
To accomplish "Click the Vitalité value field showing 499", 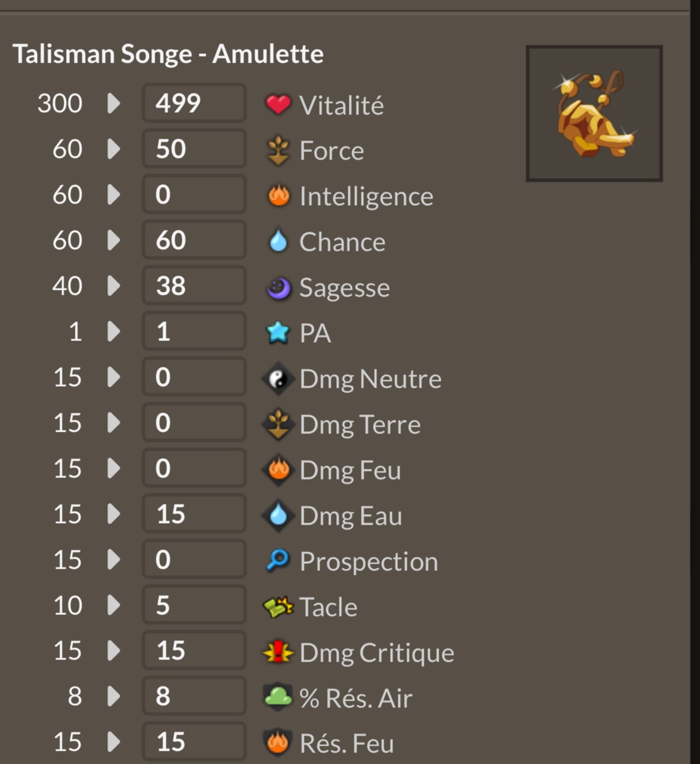I will pyautogui.click(x=194, y=103).
